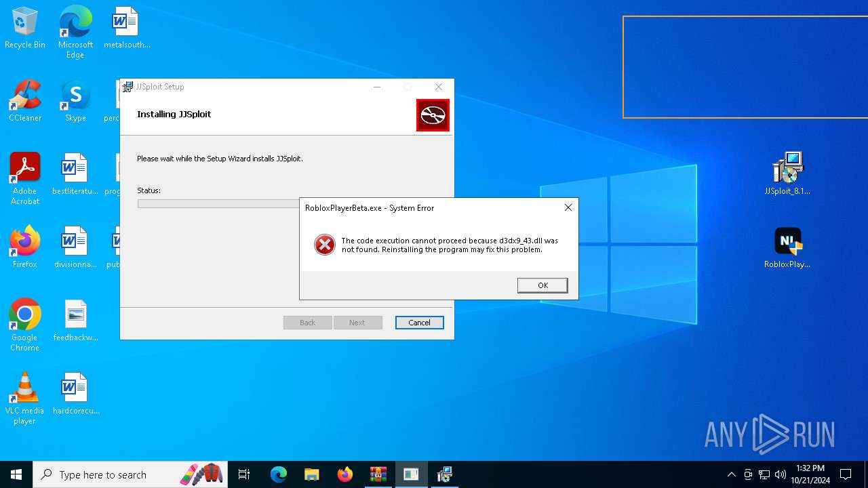Open Edge from the taskbar

click(279, 474)
